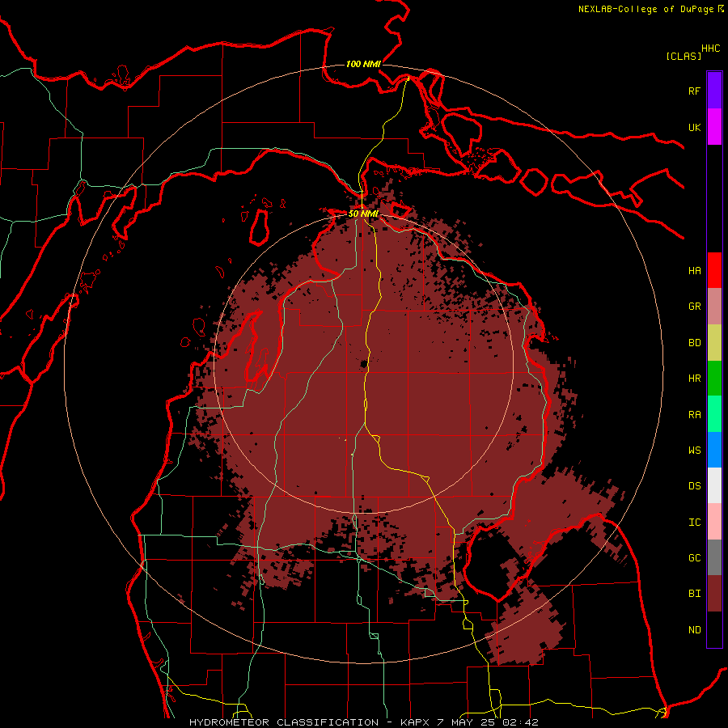Viewport: 728px width, 728px height.
Task: Select the WS blue legend swatch
Action: pyautogui.click(x=714, y=450)
